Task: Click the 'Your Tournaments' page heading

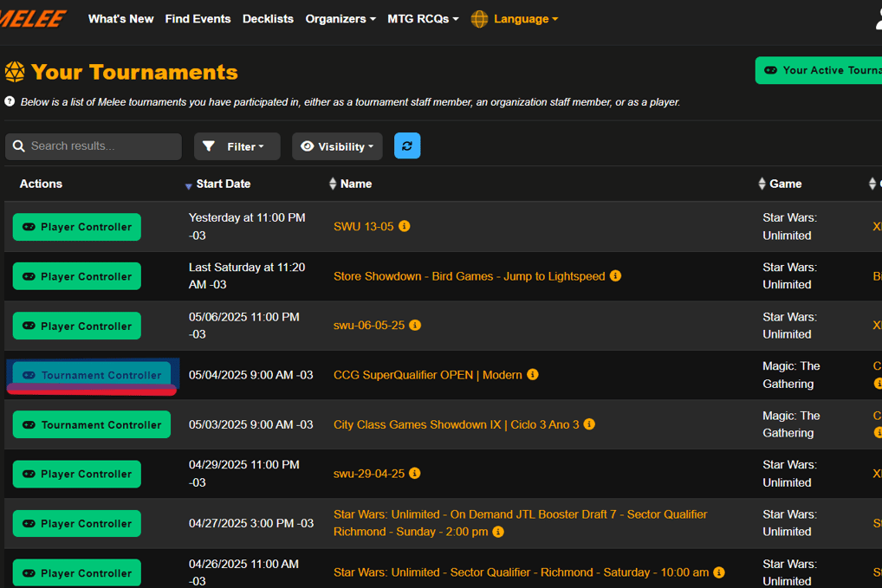Action: (134, 72)
